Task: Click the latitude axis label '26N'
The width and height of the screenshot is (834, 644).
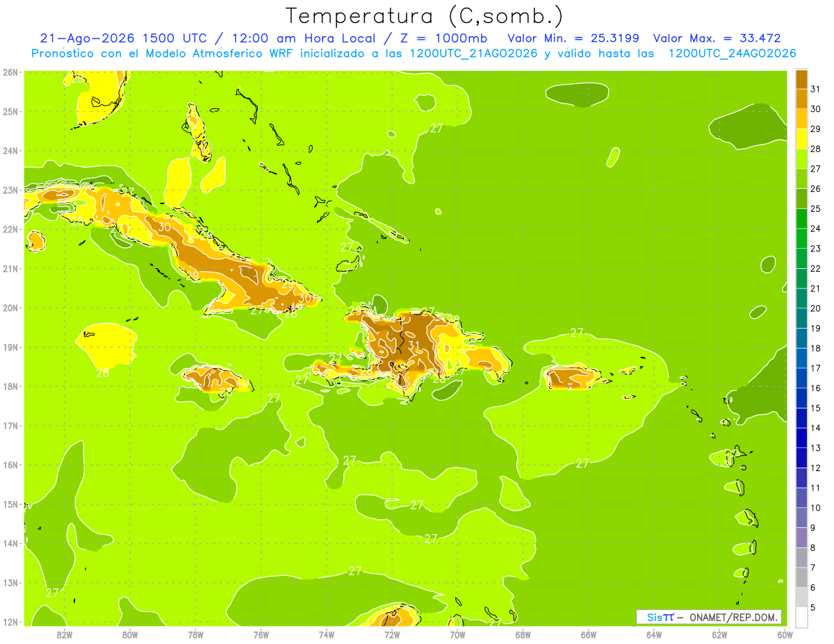Action: (10, 72)
